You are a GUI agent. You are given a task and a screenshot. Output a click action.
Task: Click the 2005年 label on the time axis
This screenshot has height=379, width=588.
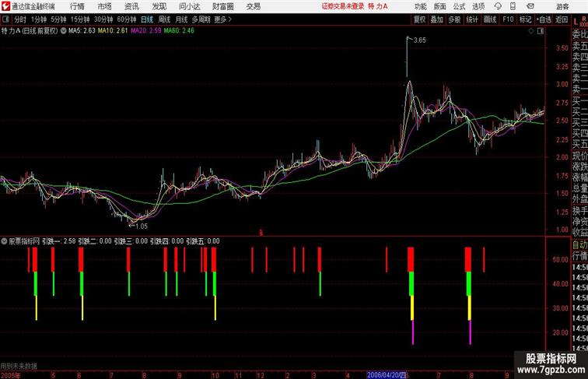tap(11, 376)
